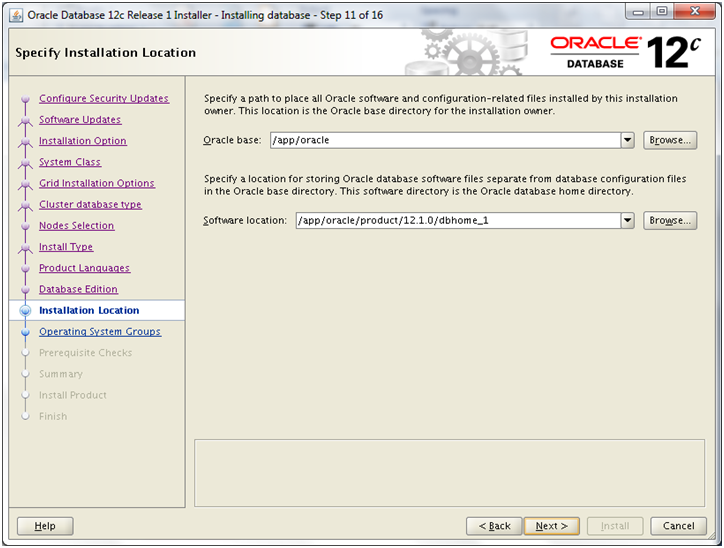Go Back to the previous step
724x548 pixels.
click(494, 526)
